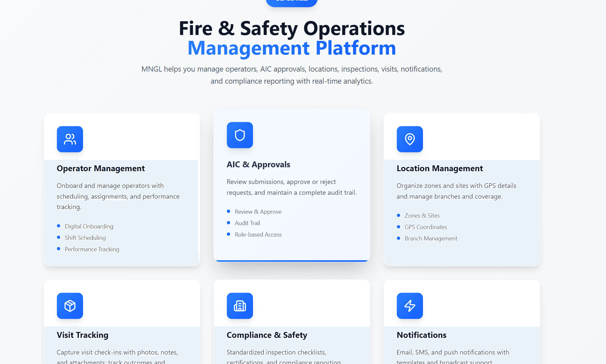Click the AIC & Approvals shield icon
The image size is (606, 364).
click(x=240, y=135)
